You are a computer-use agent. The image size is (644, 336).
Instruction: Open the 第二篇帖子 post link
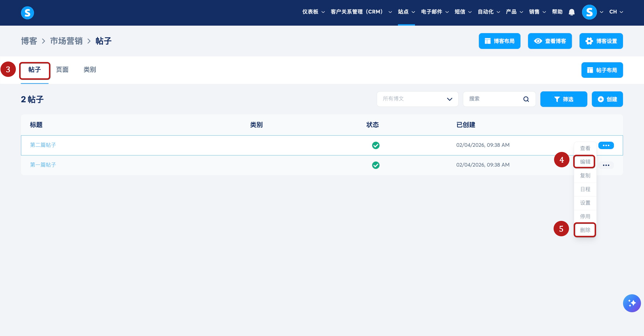(43, 145)
